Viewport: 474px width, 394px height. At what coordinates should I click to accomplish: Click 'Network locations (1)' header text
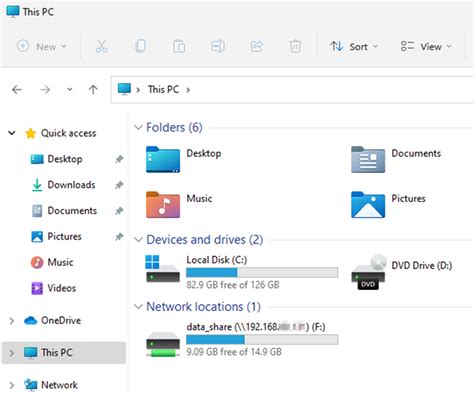(203, 307)
